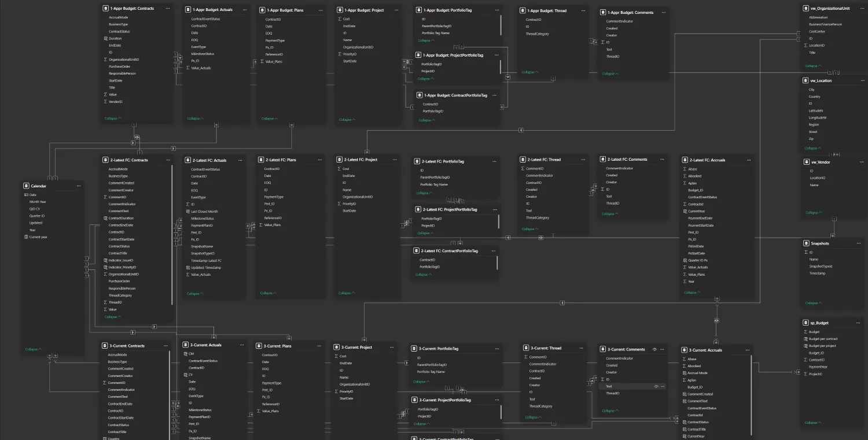Click the date icon next to the Calendar Date field
868x440 pixels.
(25, 195)
